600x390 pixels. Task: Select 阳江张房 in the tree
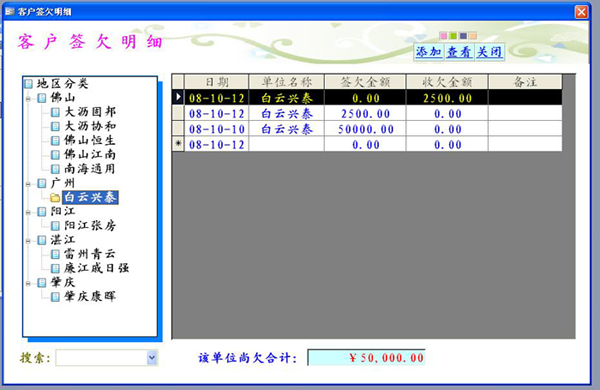(90, 225)
